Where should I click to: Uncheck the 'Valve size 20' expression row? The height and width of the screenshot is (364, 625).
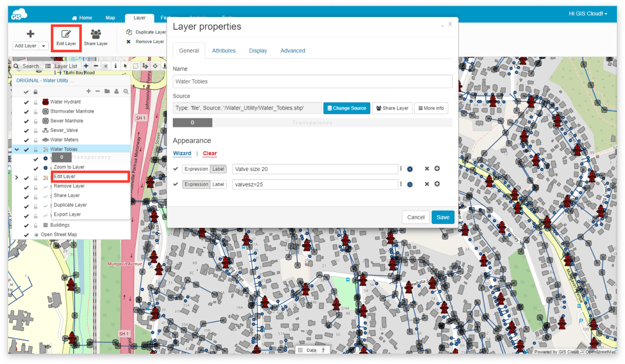[175, 169]
